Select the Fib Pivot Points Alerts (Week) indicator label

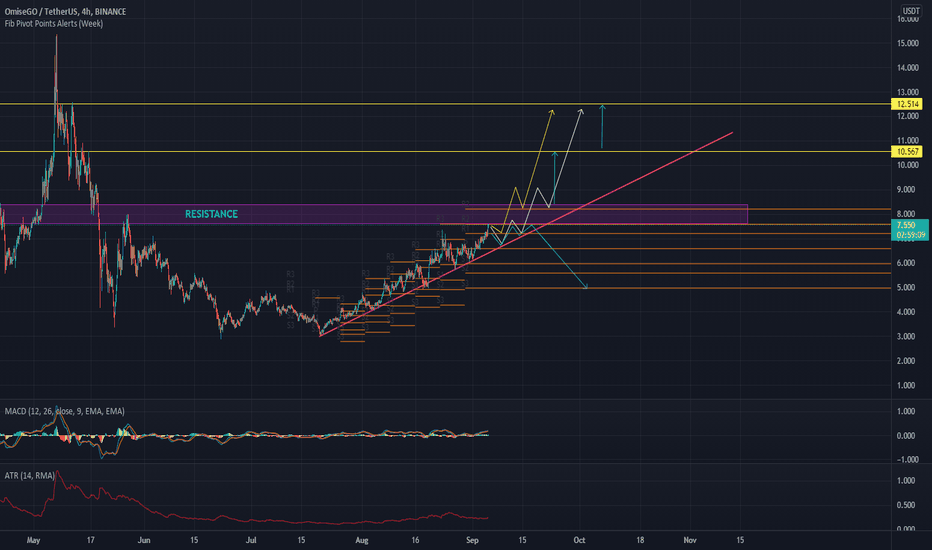click(x=53, y=24)
